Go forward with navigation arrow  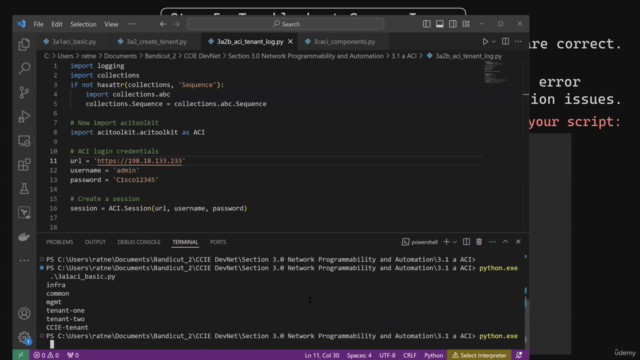[176, 24]
